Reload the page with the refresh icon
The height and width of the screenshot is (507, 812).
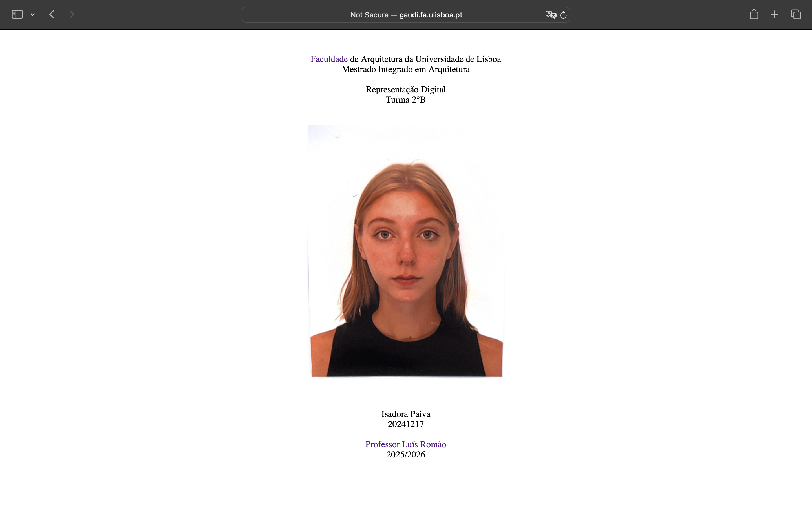[563, 15]
